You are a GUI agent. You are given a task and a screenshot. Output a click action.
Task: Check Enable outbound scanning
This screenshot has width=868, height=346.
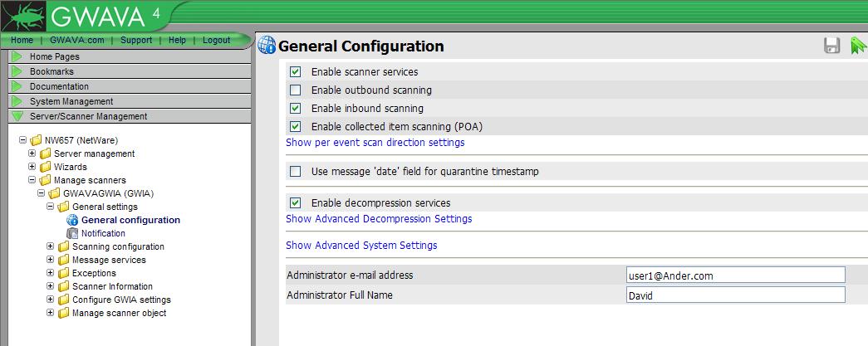pyautogui.click(x=296, y=90)
